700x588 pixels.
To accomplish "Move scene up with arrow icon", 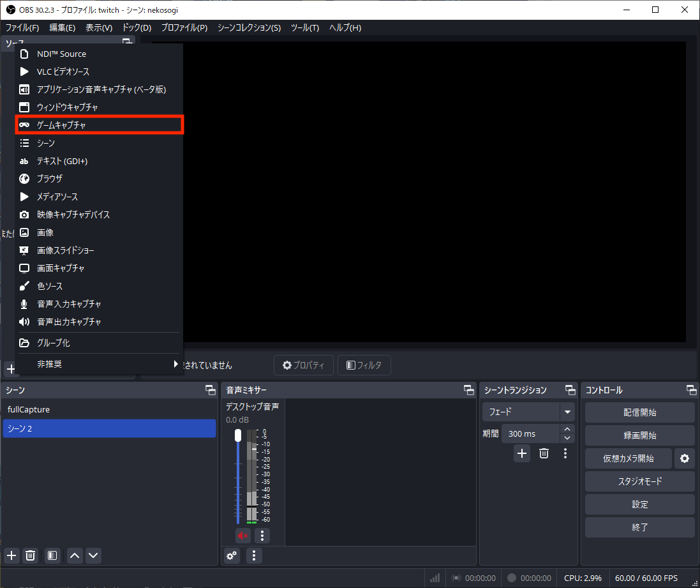I will pos(75,555).
